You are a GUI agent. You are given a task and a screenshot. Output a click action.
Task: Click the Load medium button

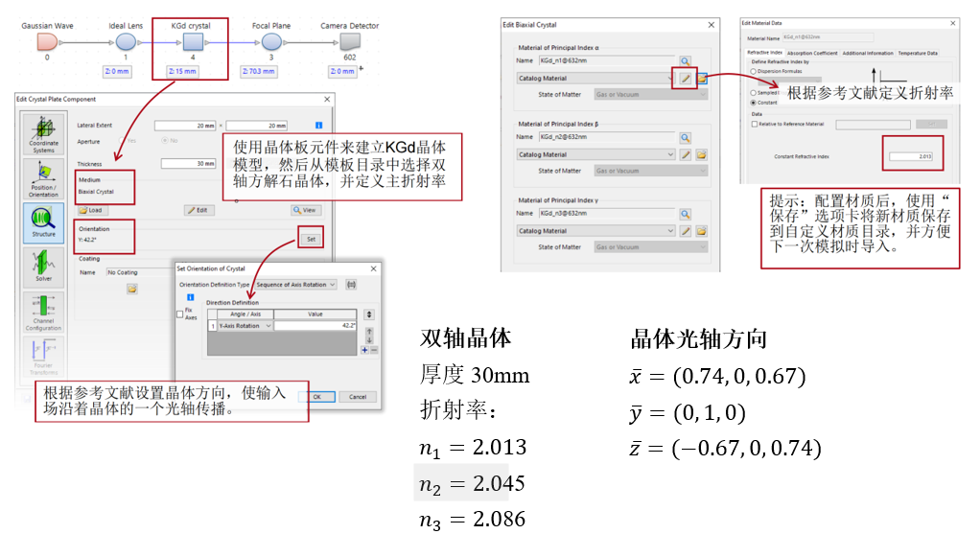pos(91,211)
